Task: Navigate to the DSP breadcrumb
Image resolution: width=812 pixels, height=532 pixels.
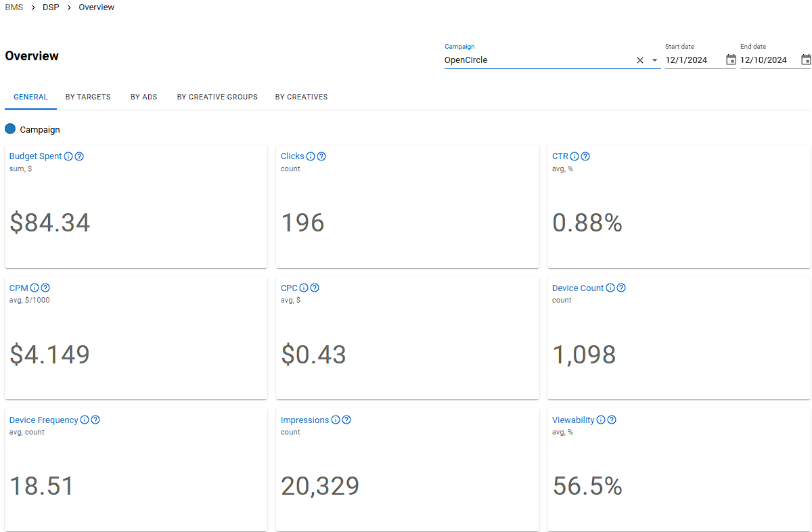Action: [51, 7]
